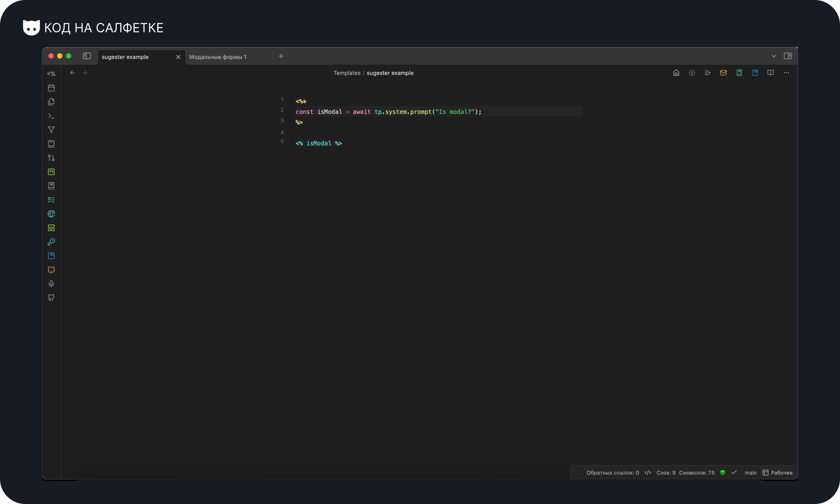
Task: Click the <% isModal %> output line
Action: [x=319, y=143]
